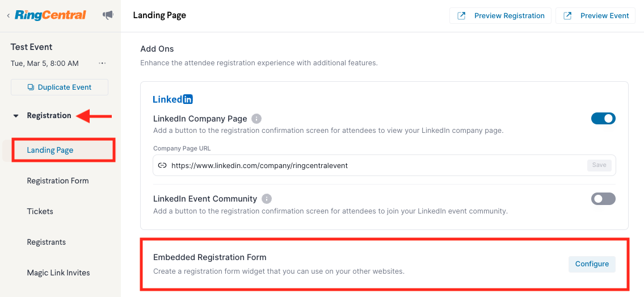Screen dimensions: 644x297
Task: Click the info icon next to LinkedIn Event Community
Action: coord(267,199)
